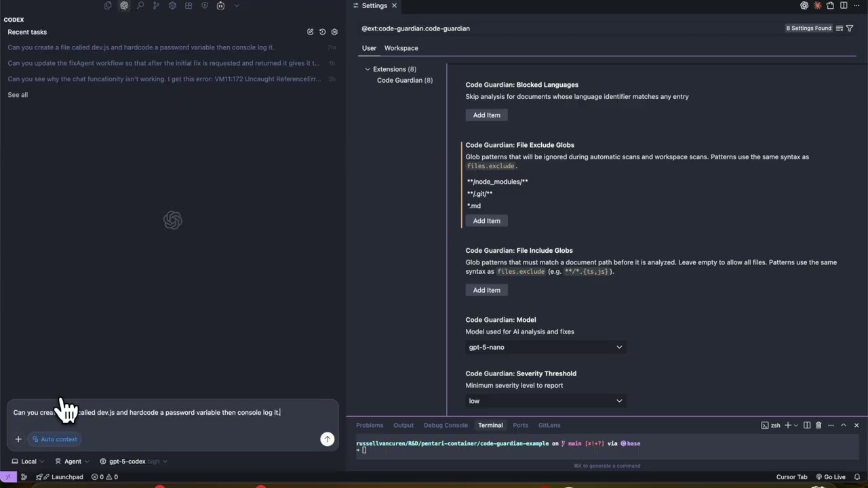Image resolution: width=868 pixels, height=488 pixels.
Task: Select the Settings editor tab
Action: [376, 5]
